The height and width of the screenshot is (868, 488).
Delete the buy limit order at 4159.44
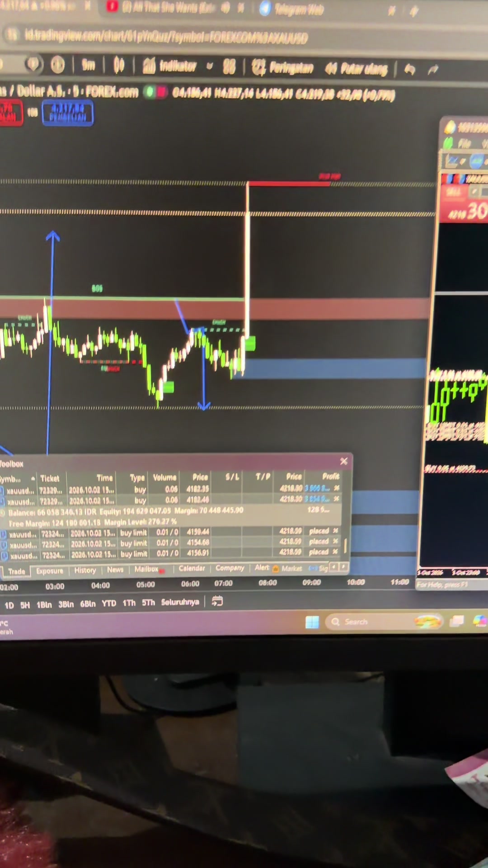tap(335, 530)
